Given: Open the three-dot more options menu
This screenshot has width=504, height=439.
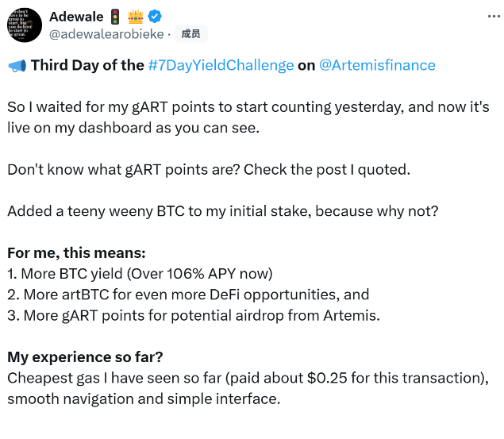Looking at the screenshot, I should click(494, 16).
